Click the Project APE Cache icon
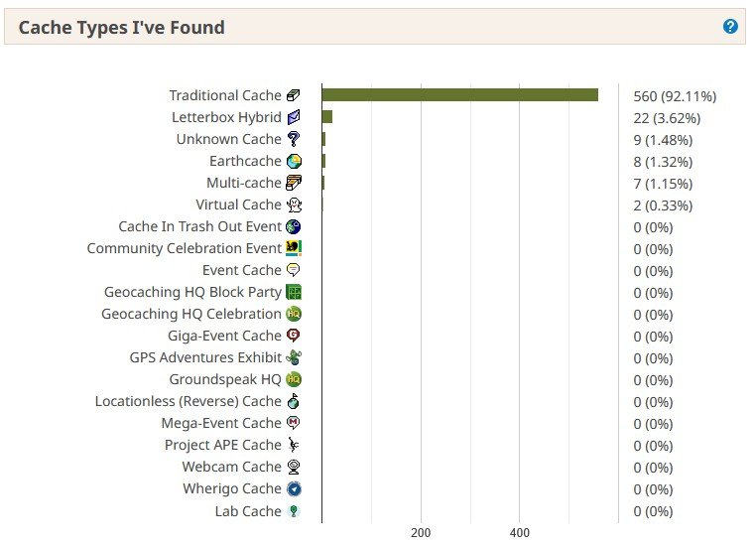The width and height of the screenshot is (756, 547). pyautogui.click(x=293, y=445)
